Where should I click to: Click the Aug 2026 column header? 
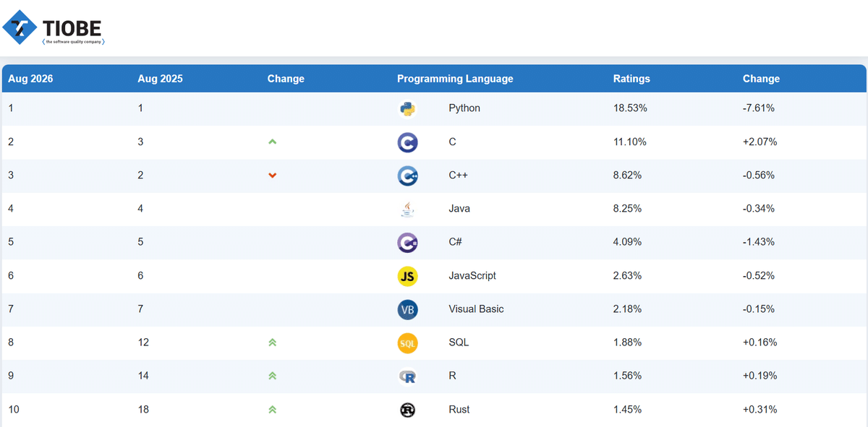coord(30,79)
